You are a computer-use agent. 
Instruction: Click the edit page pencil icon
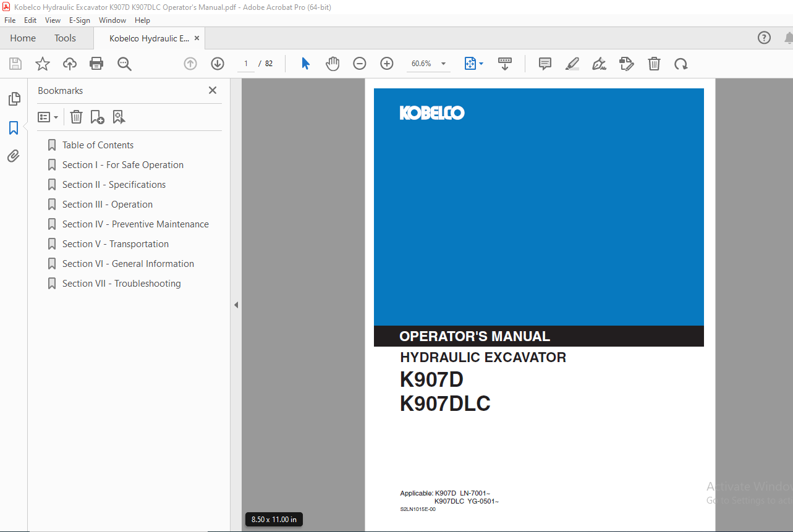coord(627,64)
